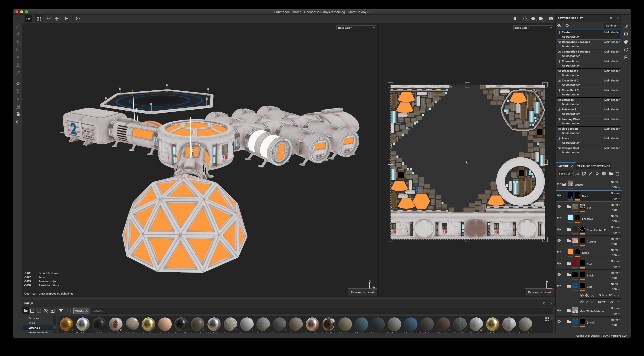This screenshot has height=356, width=644.
Task: Click the Shelf import resources icon
Action: (53, 311)
